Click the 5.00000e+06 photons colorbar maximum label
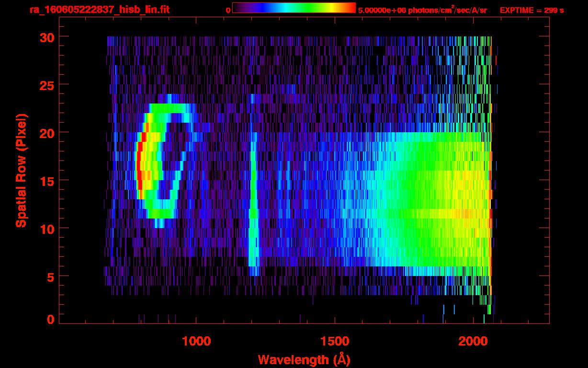This screenshot has height=368, width=588. coord(422,11)
